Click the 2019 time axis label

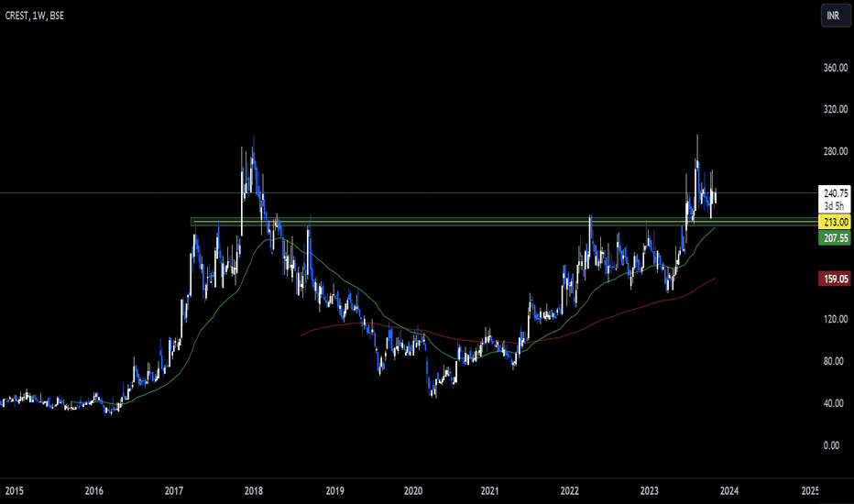tap(334, 491)
